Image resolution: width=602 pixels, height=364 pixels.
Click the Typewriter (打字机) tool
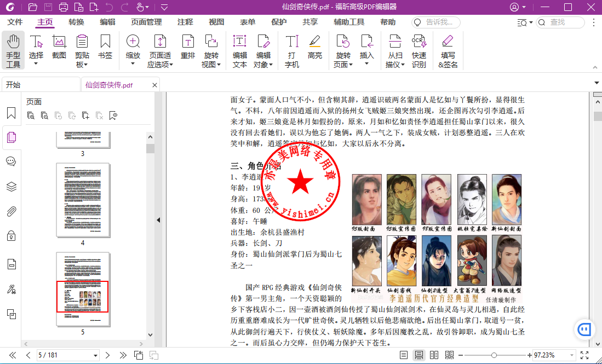(x=292, y=50)
